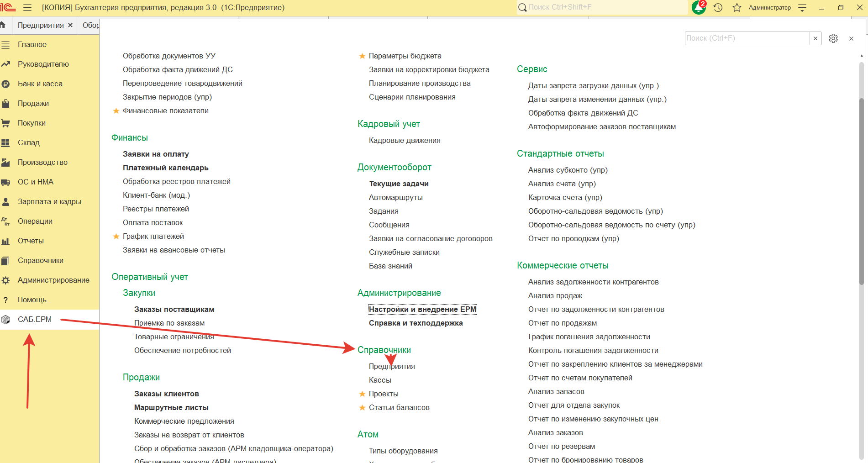Open Настройки и внедрение ЕРМ
The width and height of the screenshot is (868, 463).
[422, 310]
